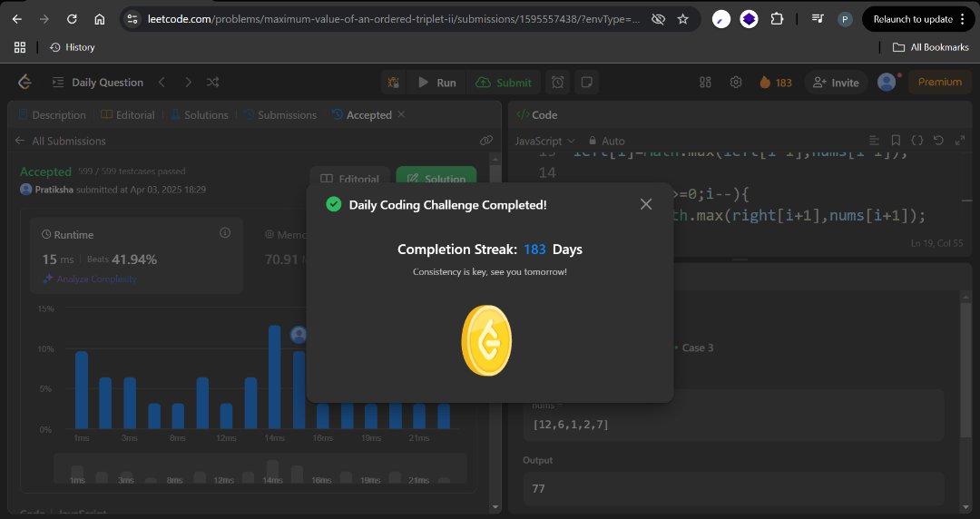Screen dimensions: 980x519
Task: Click the Output value 77
Action: (539, 488)
